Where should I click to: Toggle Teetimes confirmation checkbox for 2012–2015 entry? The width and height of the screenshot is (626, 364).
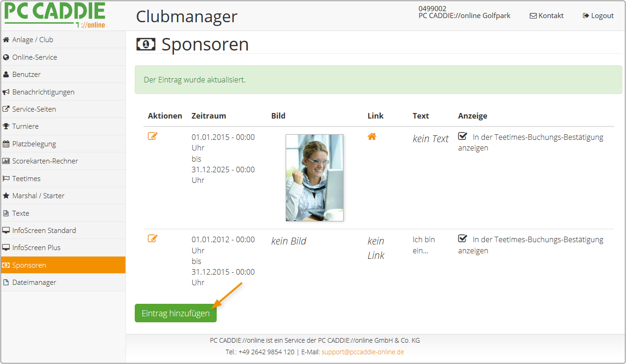(x=463, y=239)
